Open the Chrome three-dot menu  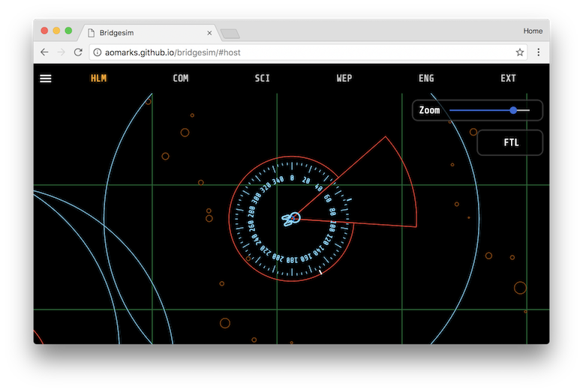[539, 52]
